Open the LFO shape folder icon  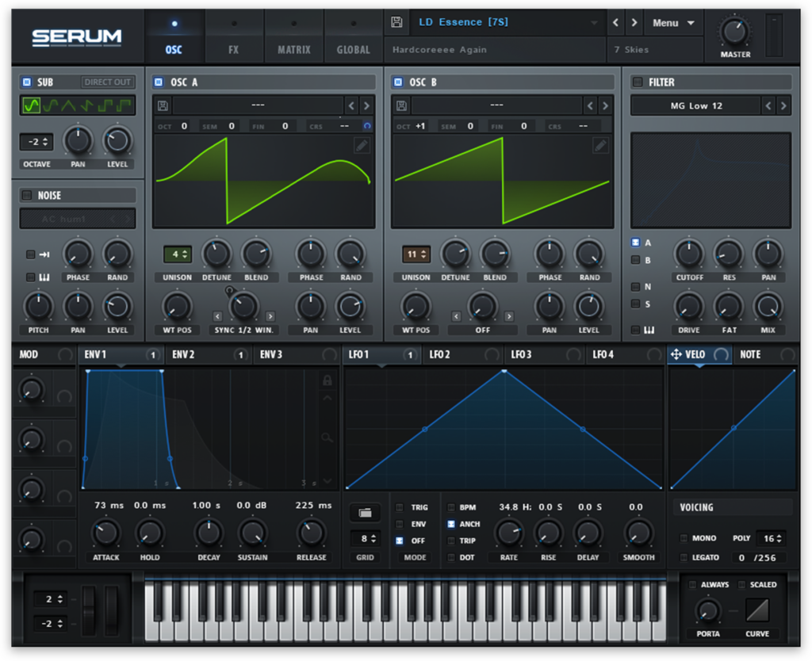365,512
